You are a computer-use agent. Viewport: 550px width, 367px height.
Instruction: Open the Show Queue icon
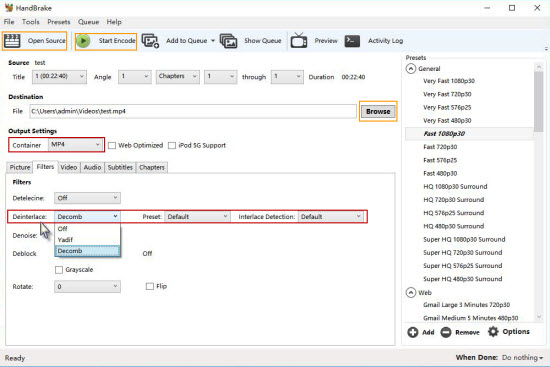(x=229, y=41)
